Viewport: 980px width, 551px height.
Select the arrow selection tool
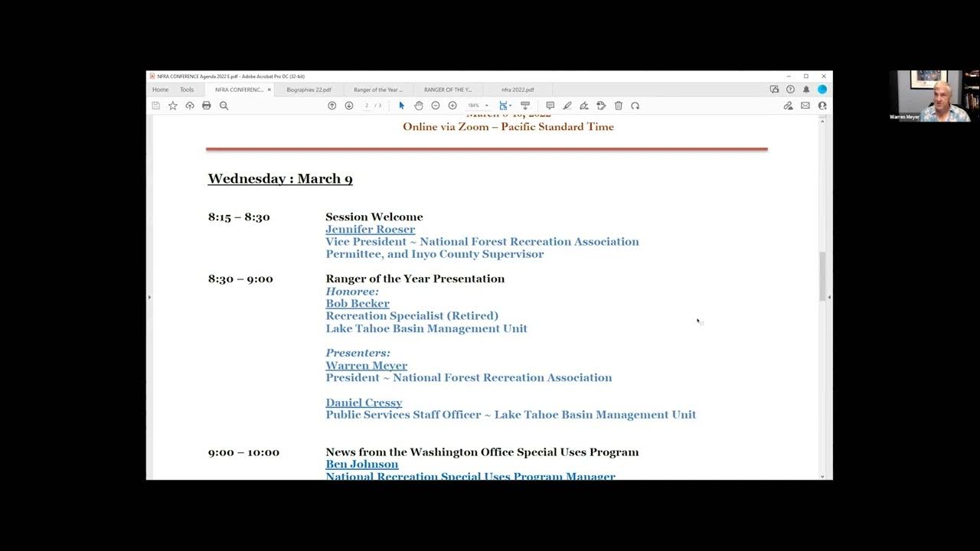coord(401,106)
